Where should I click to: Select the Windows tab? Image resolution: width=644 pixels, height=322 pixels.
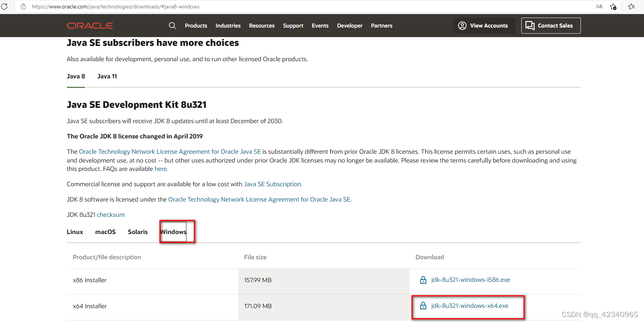pyautogui.click(x=173, y=232)
